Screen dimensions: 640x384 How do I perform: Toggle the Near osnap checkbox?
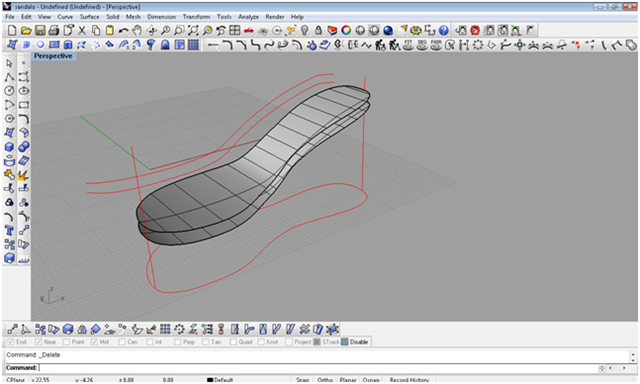coord(39,342)
